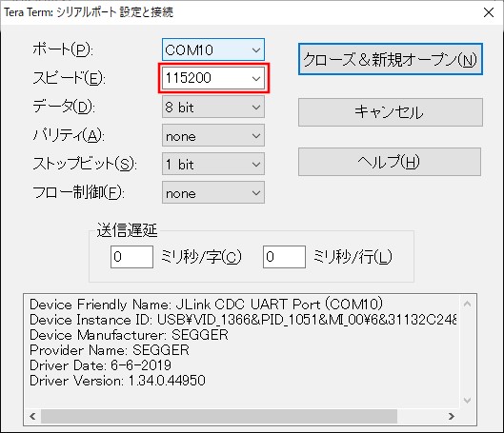The width and height of the screenshot is (504, 433).
Task: Click the Device Manufacturer SEGGER line
Action: pos(129,335)
